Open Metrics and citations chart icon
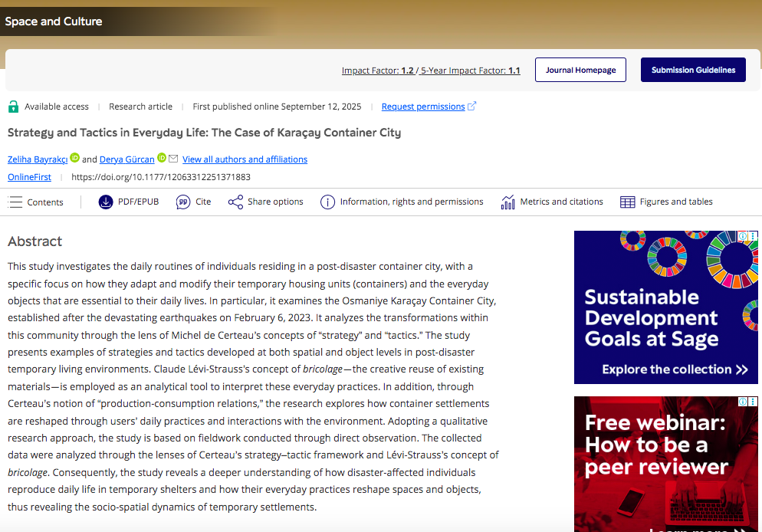 point(507,202)
